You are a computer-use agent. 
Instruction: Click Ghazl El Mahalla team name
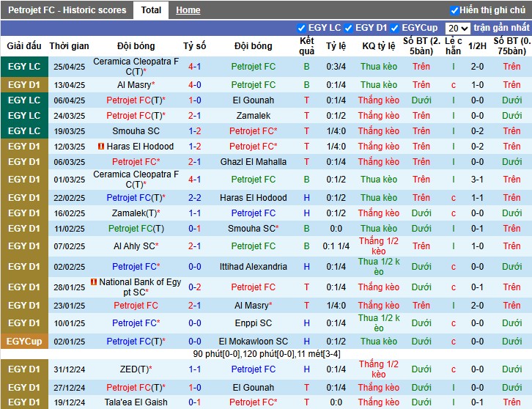[253, 162]
